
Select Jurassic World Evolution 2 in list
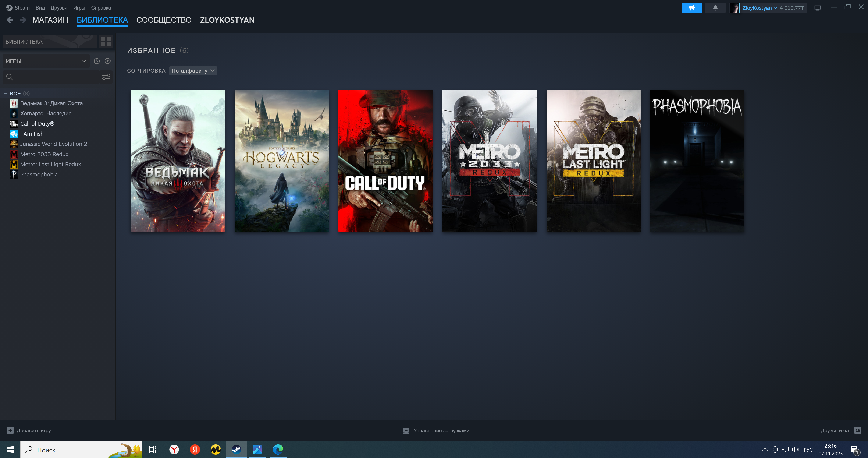pyautogui.click(x=54, y=144)
